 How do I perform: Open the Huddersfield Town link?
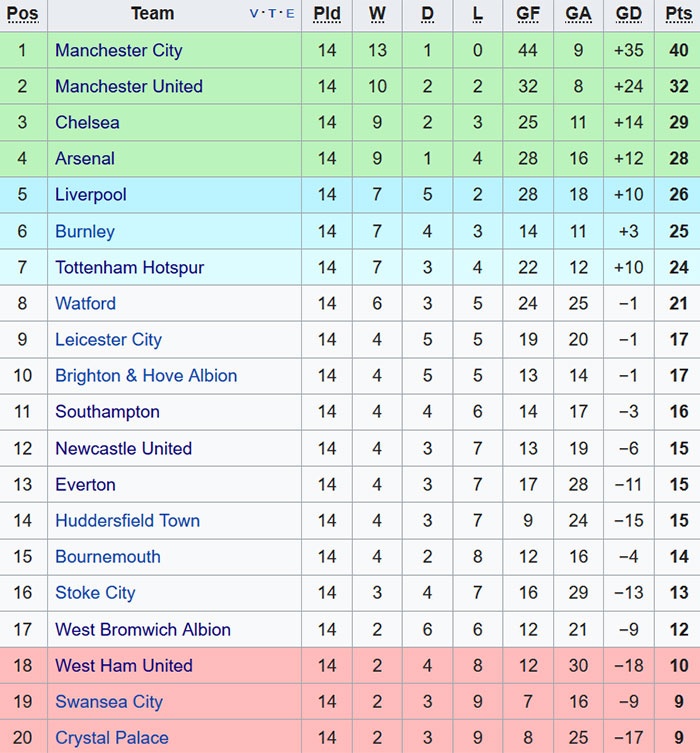[x=127, y=521]
